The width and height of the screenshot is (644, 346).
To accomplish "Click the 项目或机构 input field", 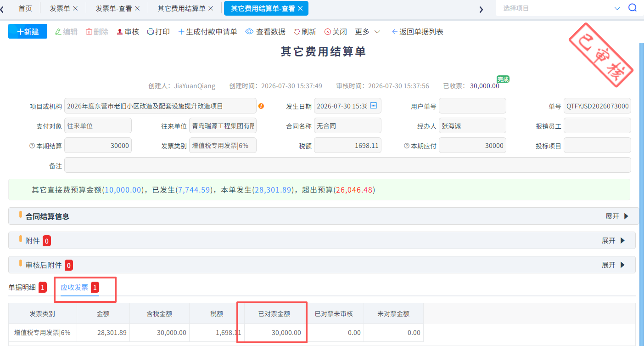I will pyautogui.click(x=160, y=106).
